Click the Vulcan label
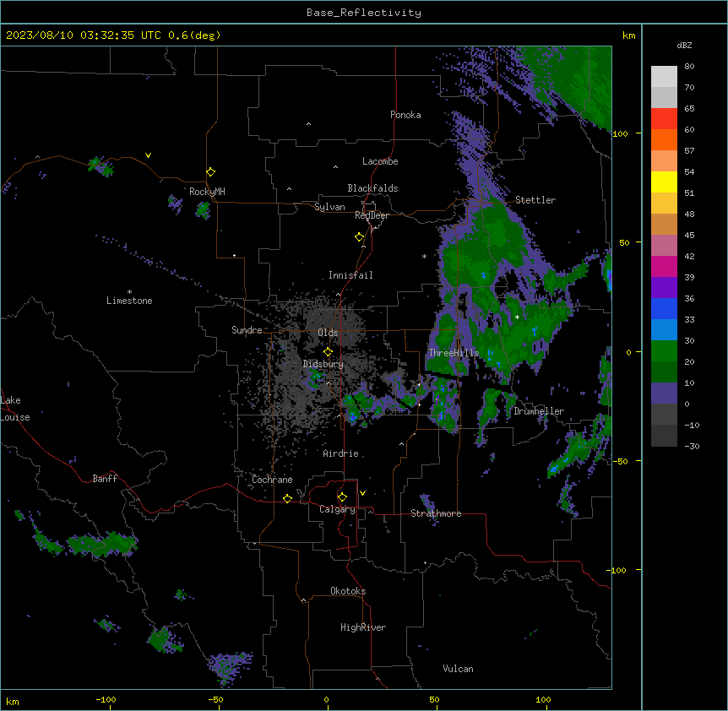 [459, 669]
